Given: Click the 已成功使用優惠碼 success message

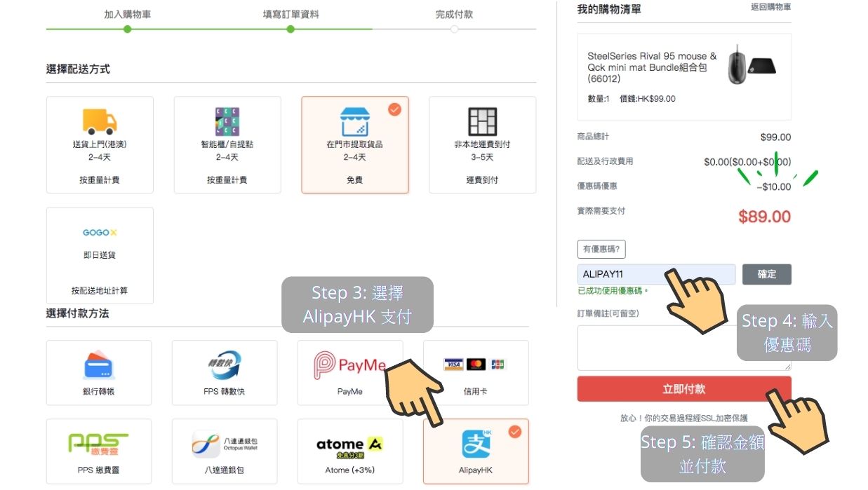Looking at the screenshot, I should click(x=613, y=290).
